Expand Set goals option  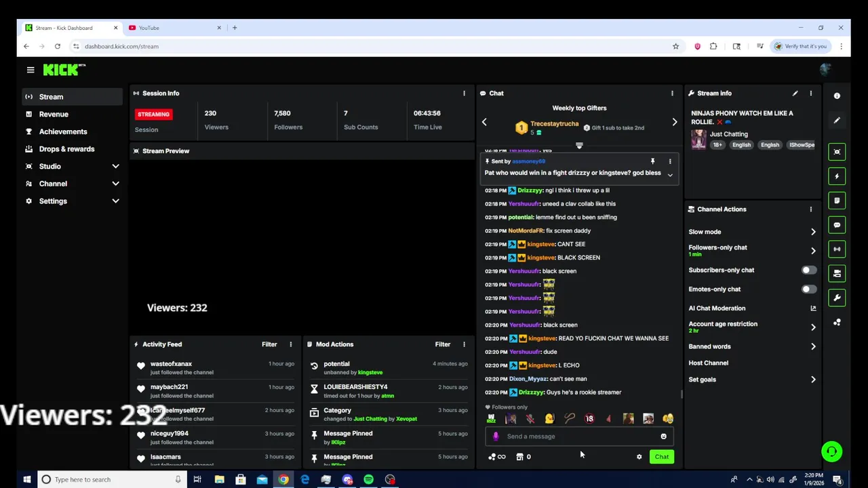[813, 380]
